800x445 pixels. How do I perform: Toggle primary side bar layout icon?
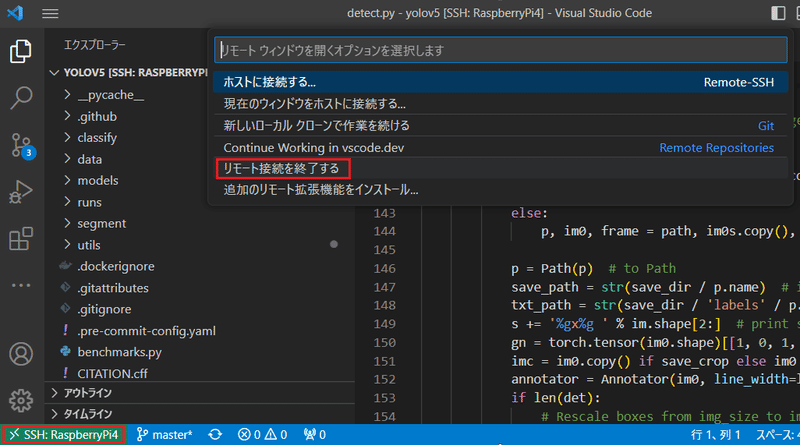(x=778, y=13)
